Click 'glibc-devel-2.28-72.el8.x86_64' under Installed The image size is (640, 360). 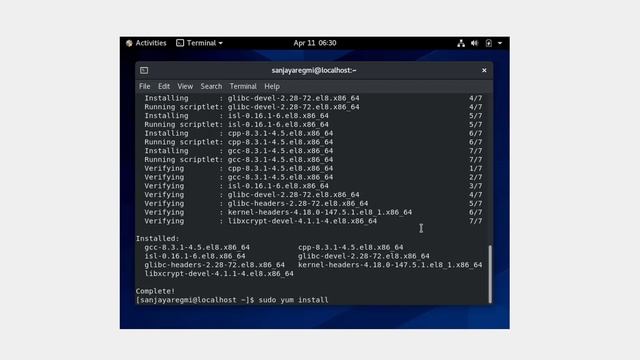click(363, 256)
